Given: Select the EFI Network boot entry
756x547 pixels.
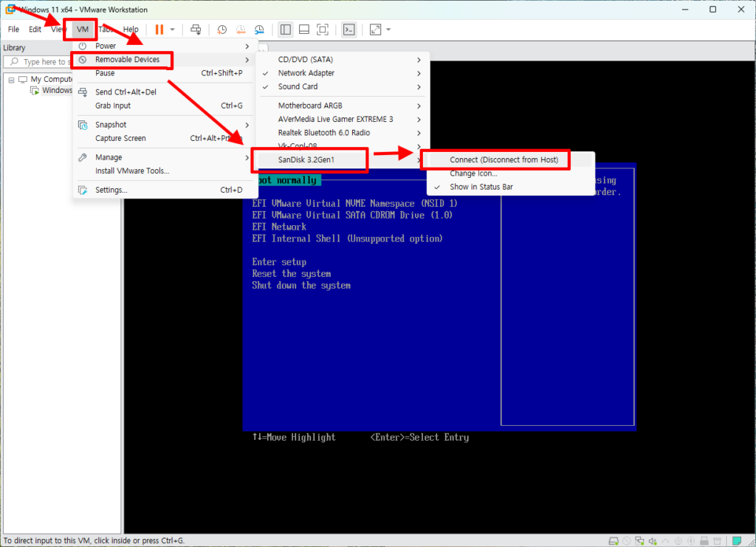Looking at the screenshot, I should point(278,227).
